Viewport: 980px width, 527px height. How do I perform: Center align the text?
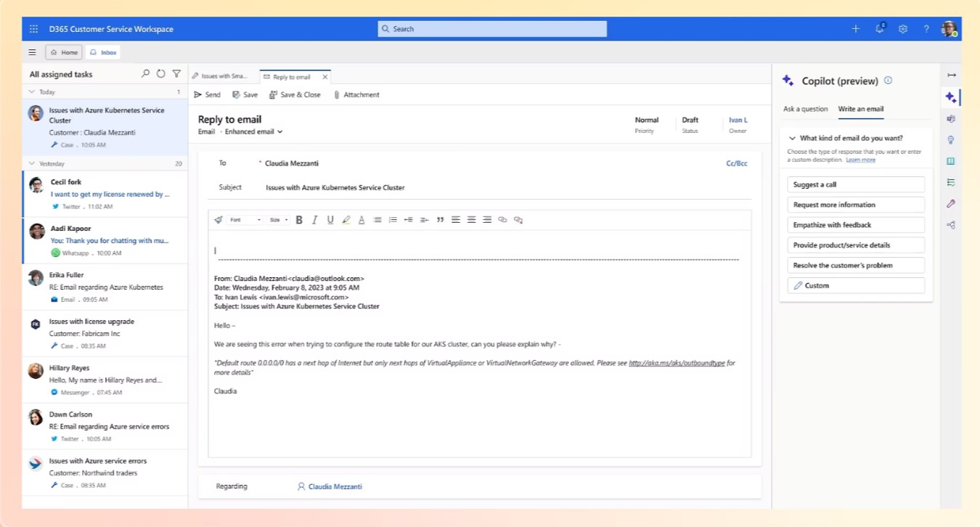(x=471, y=220)
